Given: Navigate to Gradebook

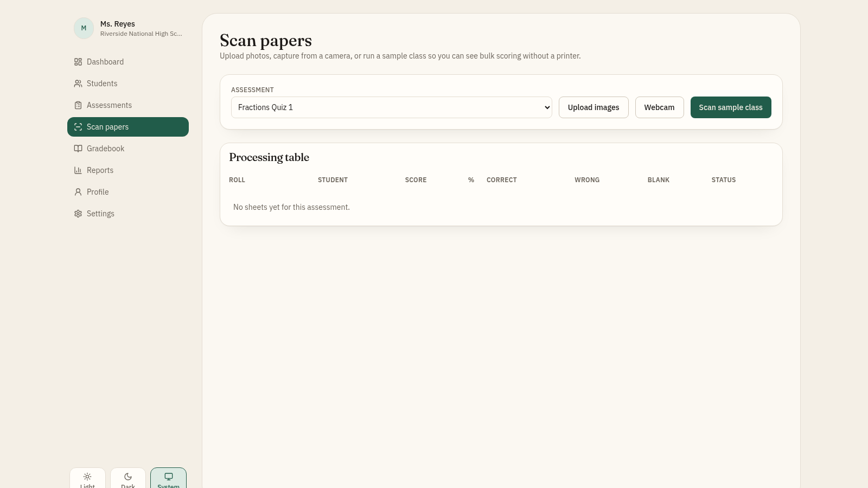Looking at the screenshot, I should (x=128, y=149).
